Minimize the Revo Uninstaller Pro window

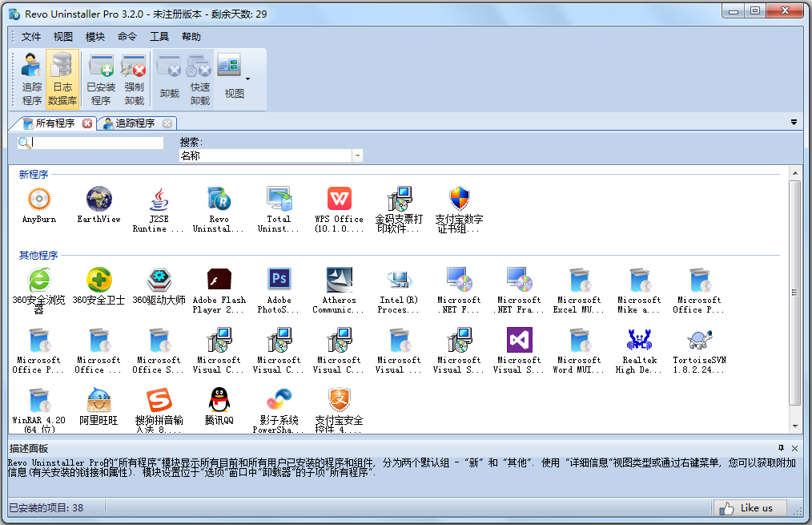734,11
